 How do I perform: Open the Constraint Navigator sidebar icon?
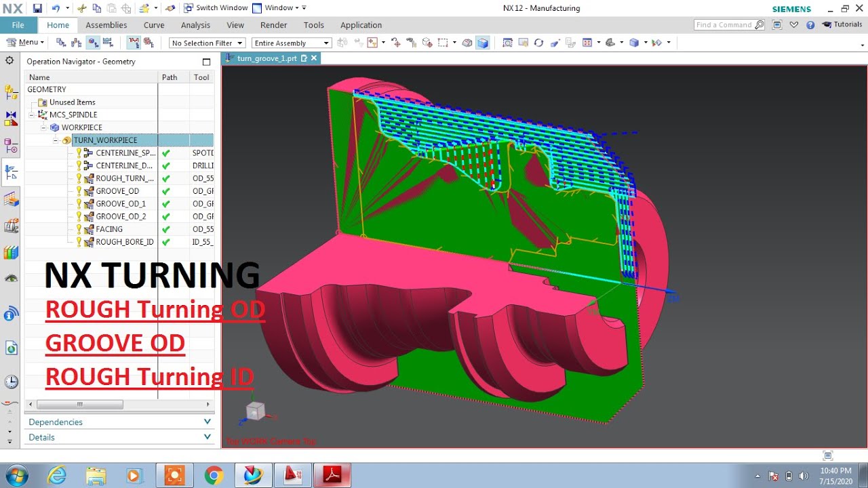(x=11, y=119)
